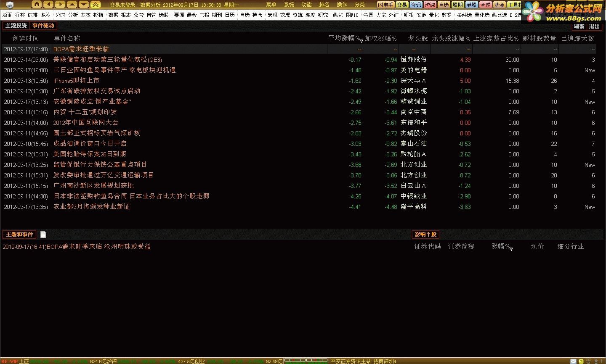Open 研报 research reports
Image resolution: width=606 pixels, height=364 pixels.
click(409, 15)
